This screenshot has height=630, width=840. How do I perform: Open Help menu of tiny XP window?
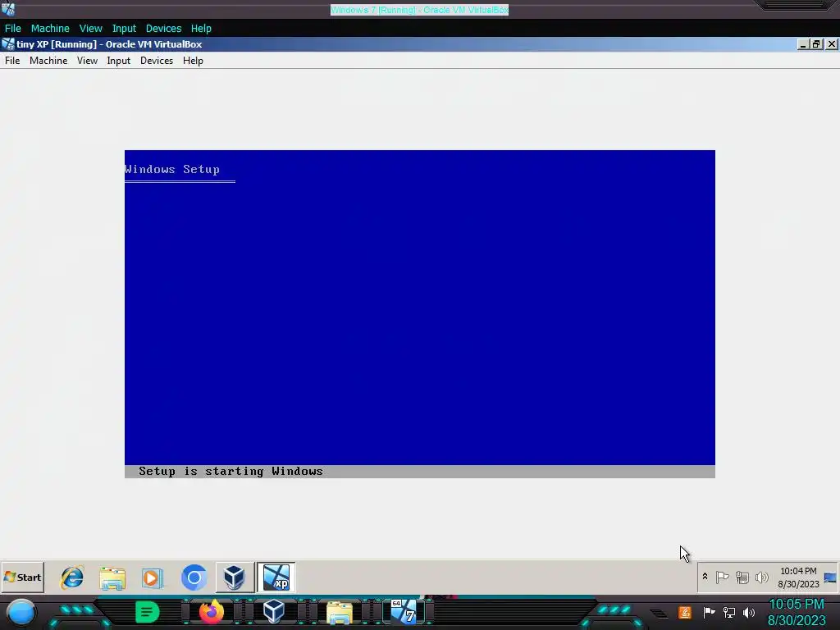pos(193,61)
